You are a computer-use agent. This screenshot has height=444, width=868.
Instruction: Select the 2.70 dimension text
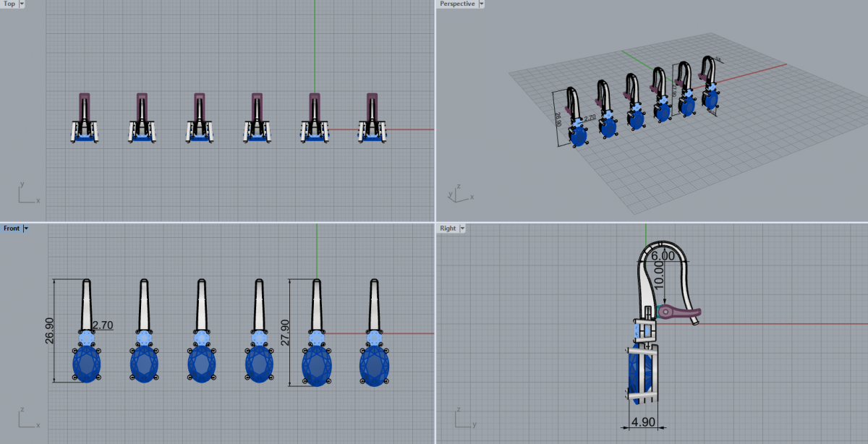103,325
